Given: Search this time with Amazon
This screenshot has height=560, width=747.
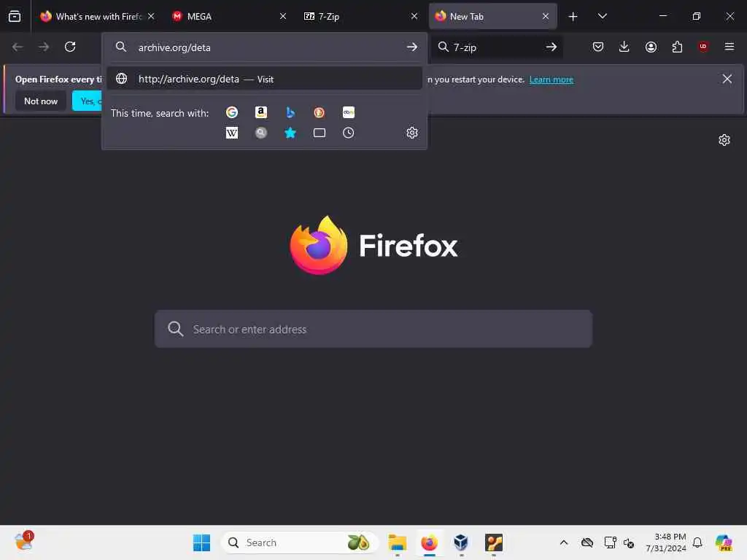Looking at the screenshot, I should point(261,112).
